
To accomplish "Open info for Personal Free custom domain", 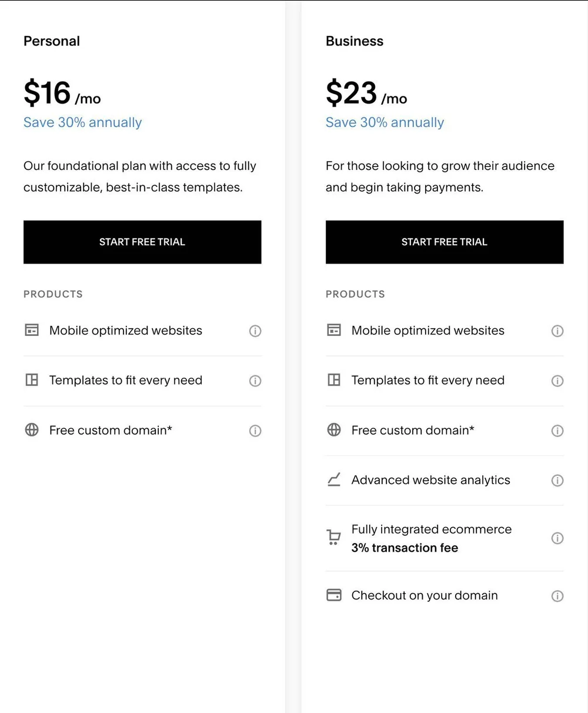I will 255,431.
